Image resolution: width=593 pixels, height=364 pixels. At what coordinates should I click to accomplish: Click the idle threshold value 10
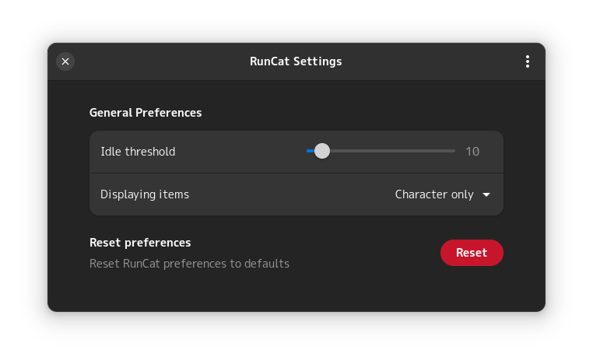pos(472,152)
